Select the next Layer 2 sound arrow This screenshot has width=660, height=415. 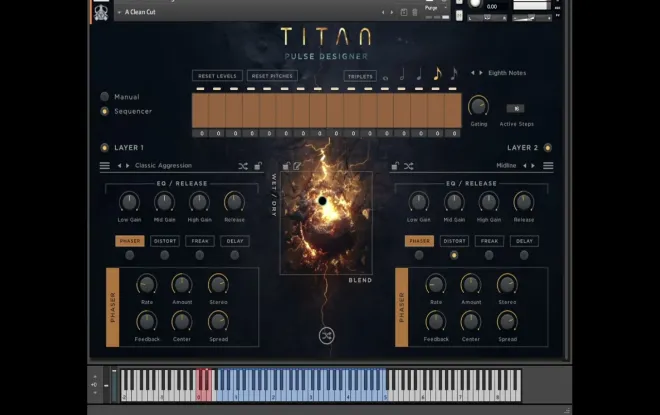click(x=533, y=166)
